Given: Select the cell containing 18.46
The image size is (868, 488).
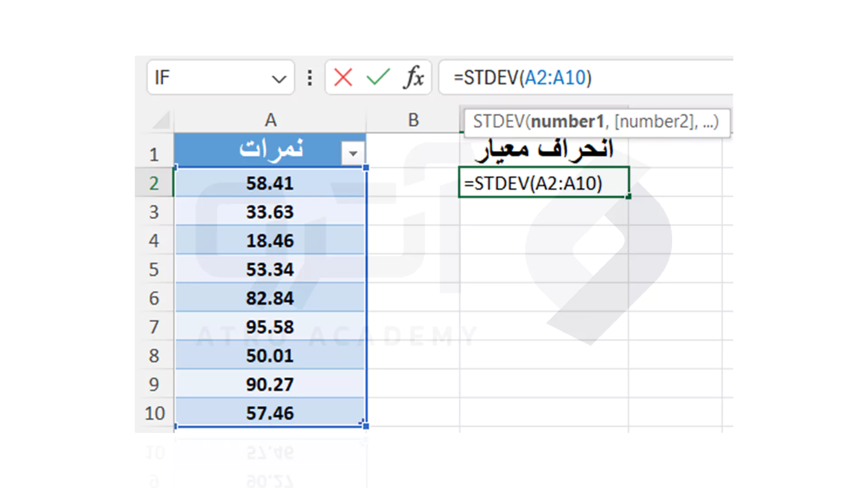Looking at the screenshot, I should click(x=270, y=240).
